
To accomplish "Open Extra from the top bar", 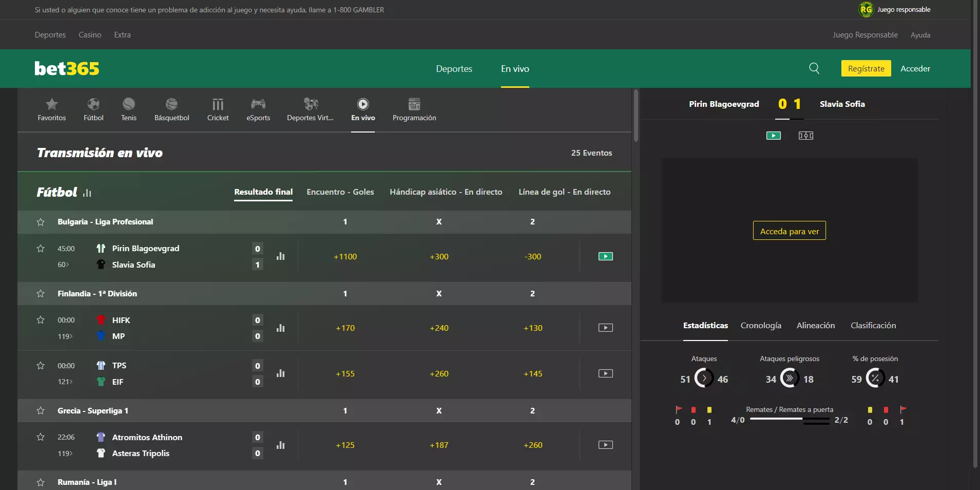I will [x=122, y=35].
